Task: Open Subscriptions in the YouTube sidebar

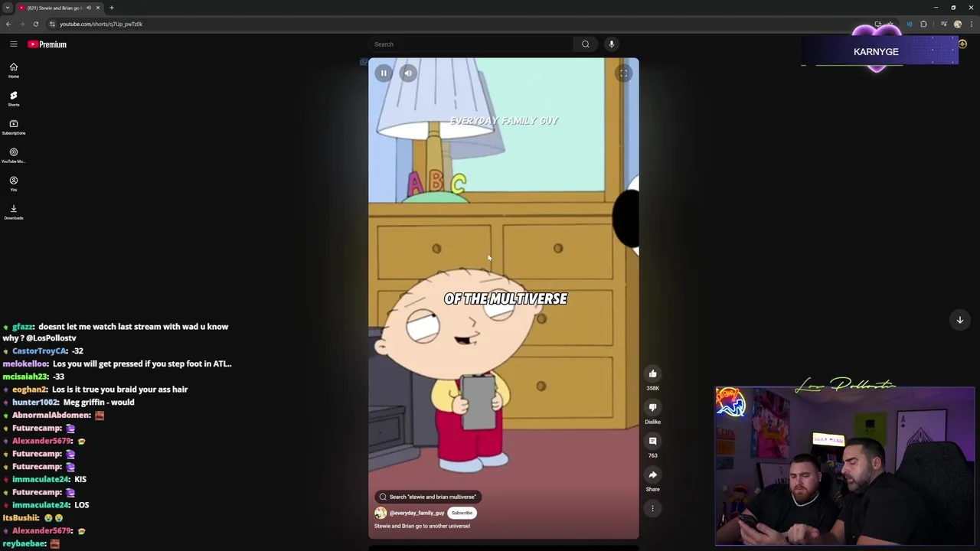Action: [x=14, y=127]
